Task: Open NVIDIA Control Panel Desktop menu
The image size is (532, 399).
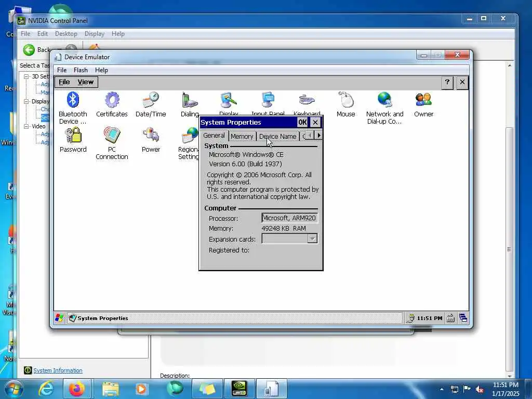Action: (x=66, y=34)
